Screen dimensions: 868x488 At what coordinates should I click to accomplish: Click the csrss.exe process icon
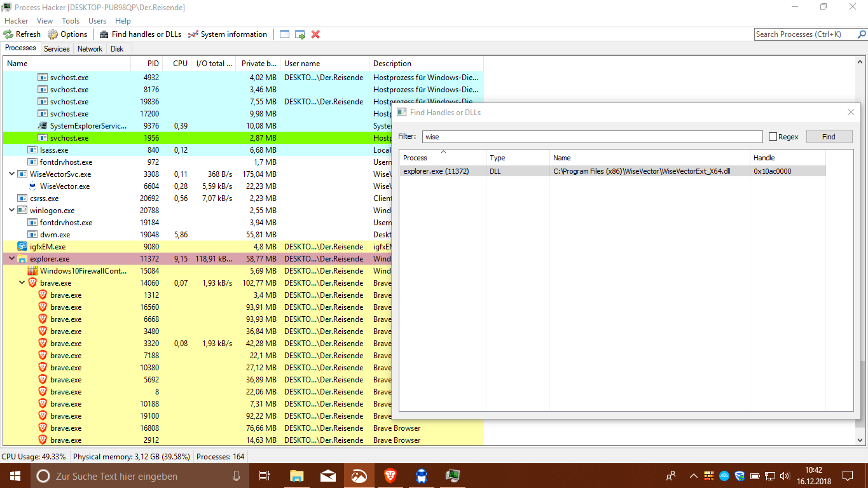tap(22, 199)
